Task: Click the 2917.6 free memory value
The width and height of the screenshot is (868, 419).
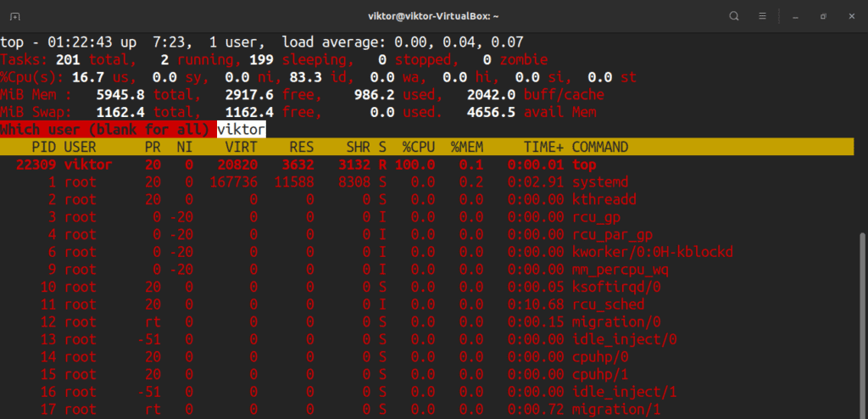Action: point(249,95)
